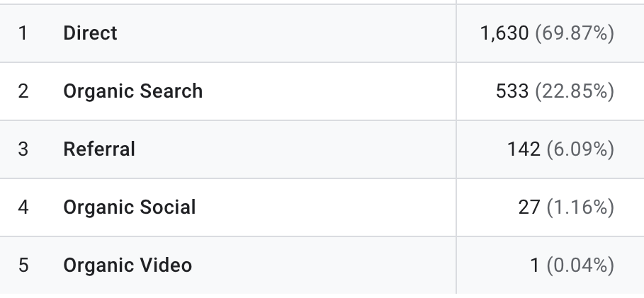
Task: Select row number 2 beside Organic Search
Action: click(x=23, y=91)
